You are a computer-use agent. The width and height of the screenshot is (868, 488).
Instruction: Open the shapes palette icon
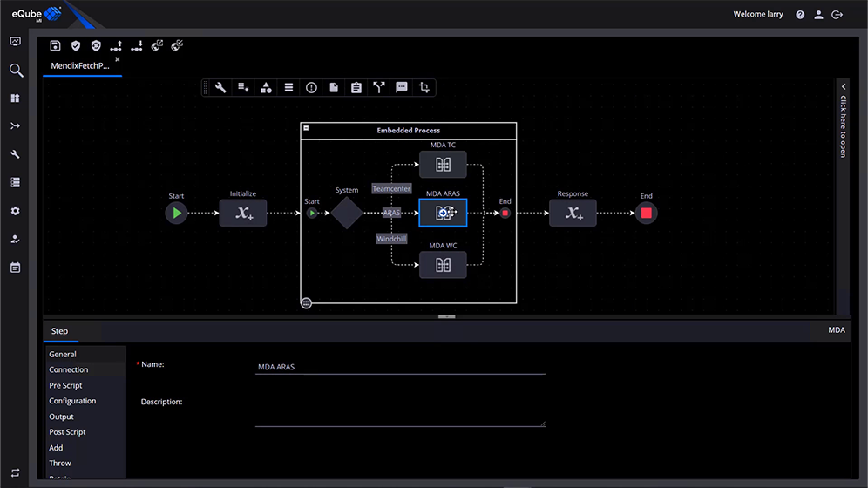(267, 87)
